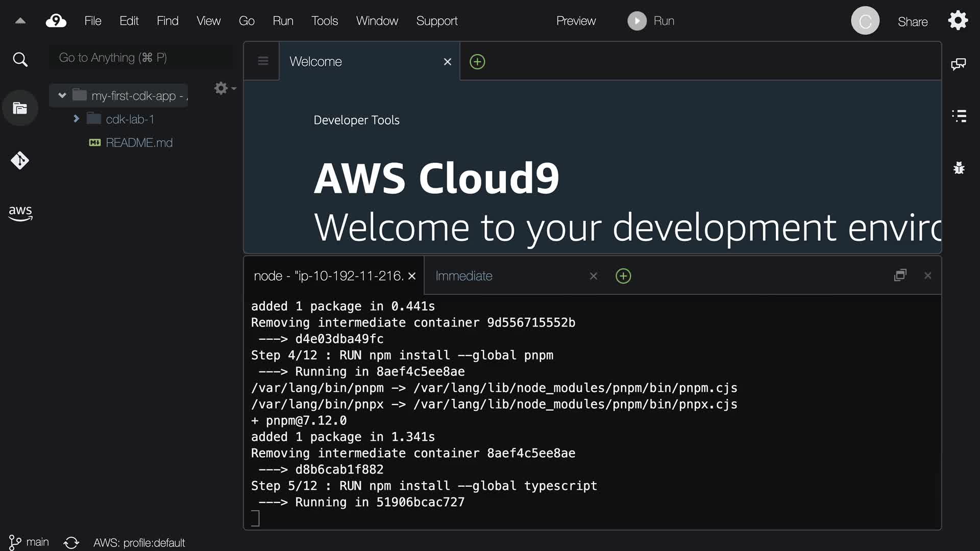Open the AWS Toolkit sidebar panel

[20, 213]
